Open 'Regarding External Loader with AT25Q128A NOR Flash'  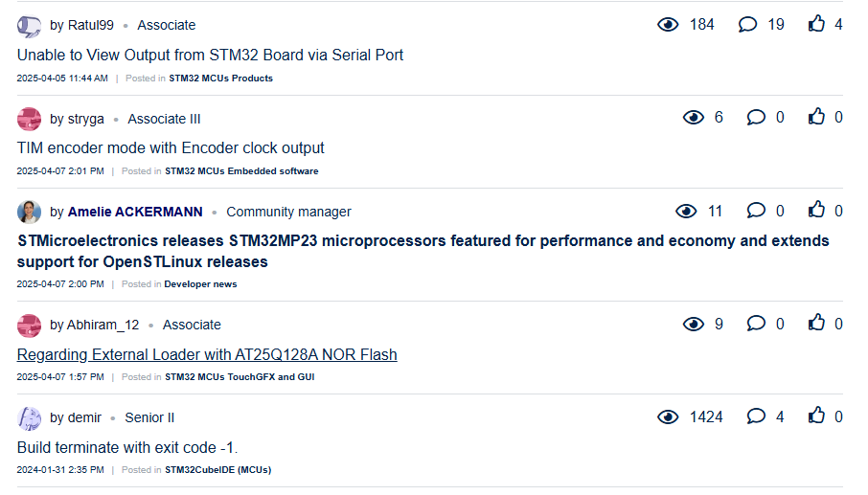[x=207, y=355]
